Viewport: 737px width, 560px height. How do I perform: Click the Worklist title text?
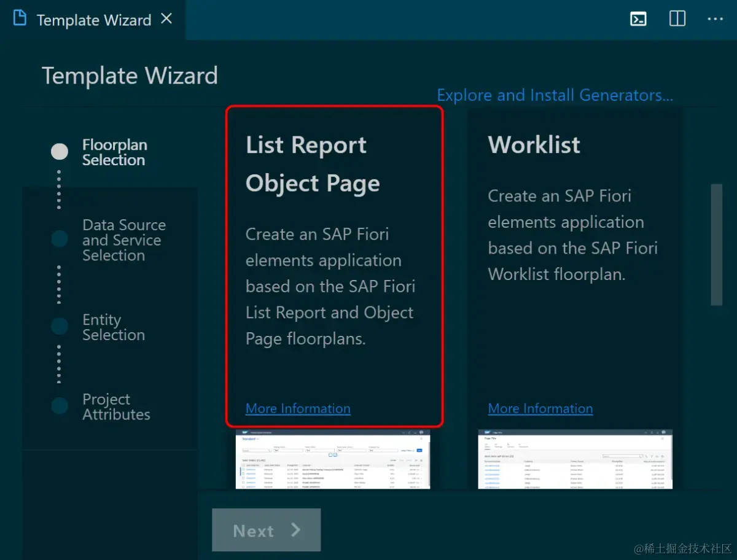534,145
